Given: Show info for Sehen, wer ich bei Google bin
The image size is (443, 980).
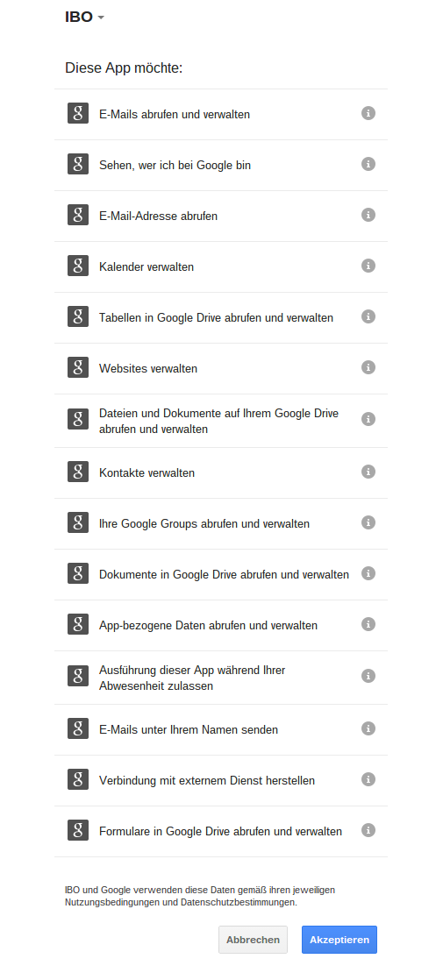Looking at the screenshot, I should tap(368, 164).
